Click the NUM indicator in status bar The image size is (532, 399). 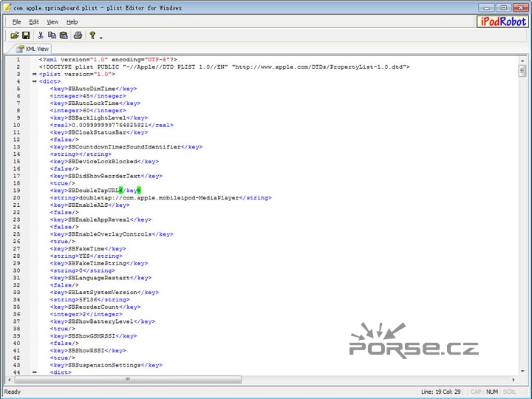point(492,392)
